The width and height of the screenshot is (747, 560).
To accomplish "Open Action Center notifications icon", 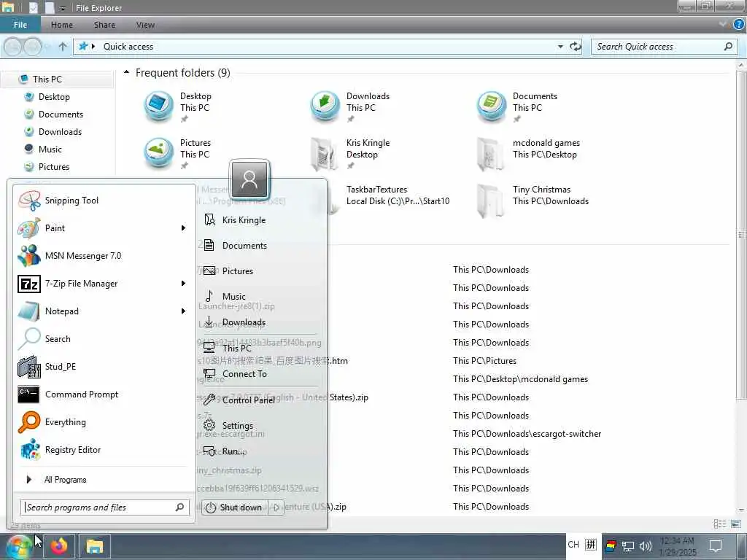I will click(715, 545).
